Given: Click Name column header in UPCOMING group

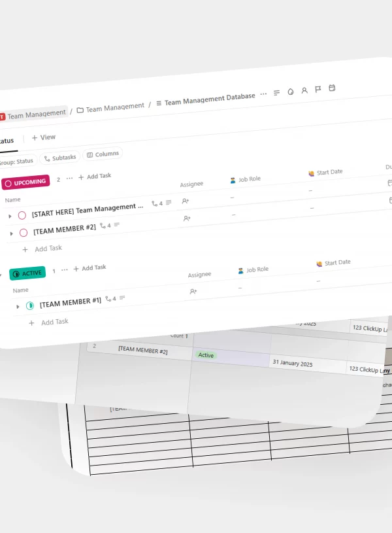Looking at the screenshot, I should pos(12,200).
